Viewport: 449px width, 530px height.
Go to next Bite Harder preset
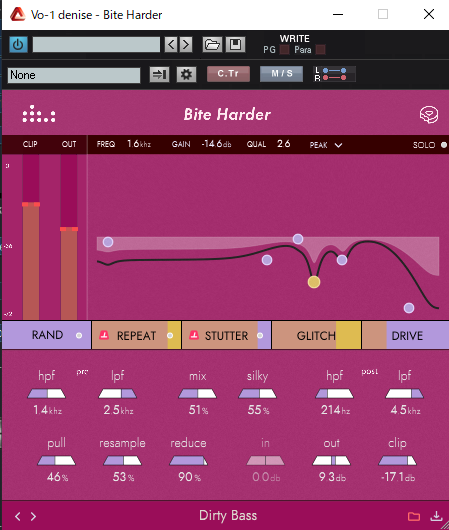point(33,516)
